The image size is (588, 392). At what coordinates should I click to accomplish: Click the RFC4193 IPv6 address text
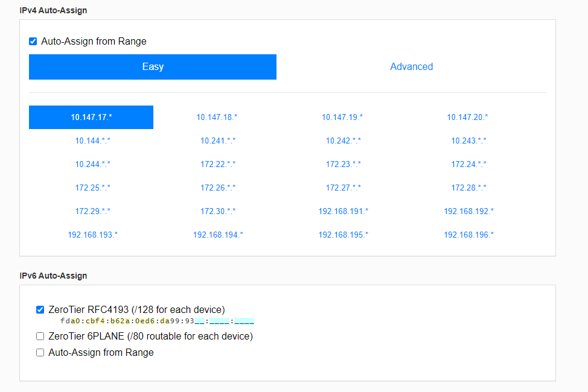158,321
